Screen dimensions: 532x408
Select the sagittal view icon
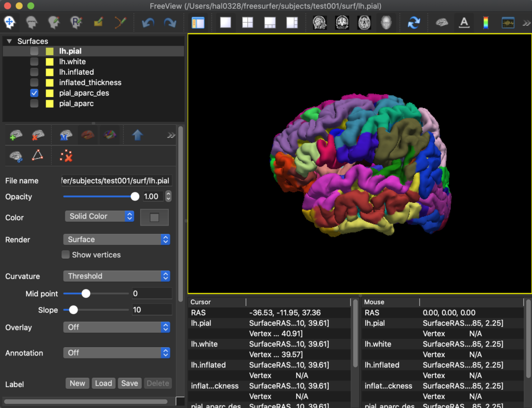[x=319, y=23]
